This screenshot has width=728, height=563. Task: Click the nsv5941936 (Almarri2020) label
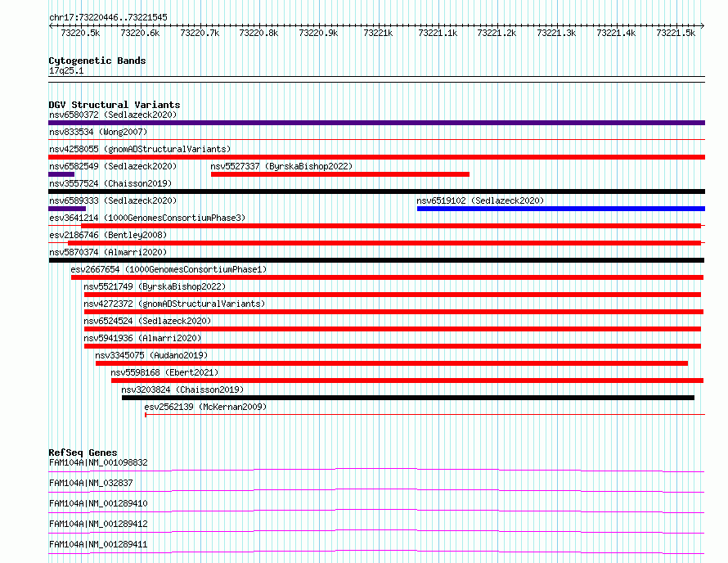(142, 338)
